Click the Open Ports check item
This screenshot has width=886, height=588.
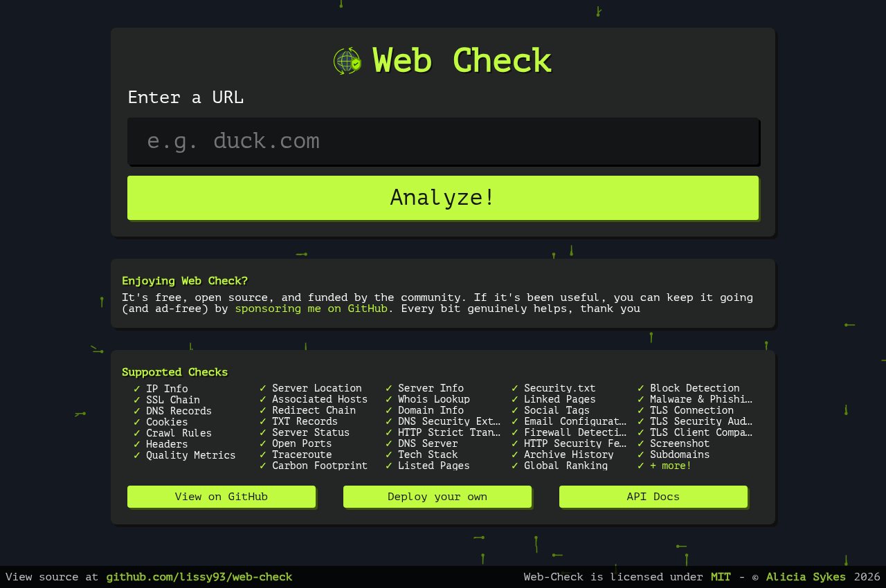point(302,443)
